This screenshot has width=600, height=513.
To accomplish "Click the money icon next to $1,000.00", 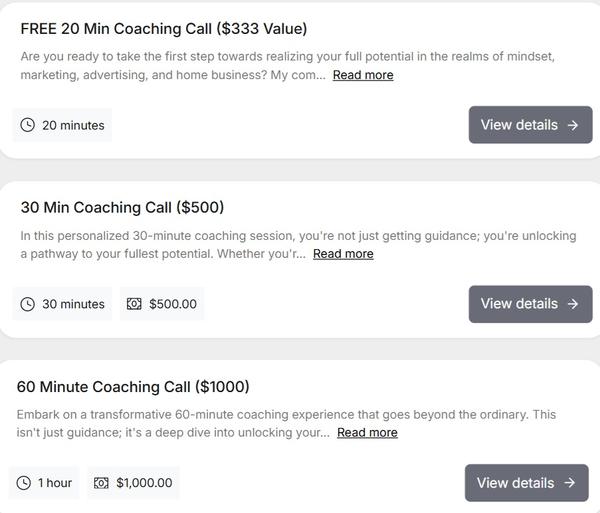I will (101, 483).
